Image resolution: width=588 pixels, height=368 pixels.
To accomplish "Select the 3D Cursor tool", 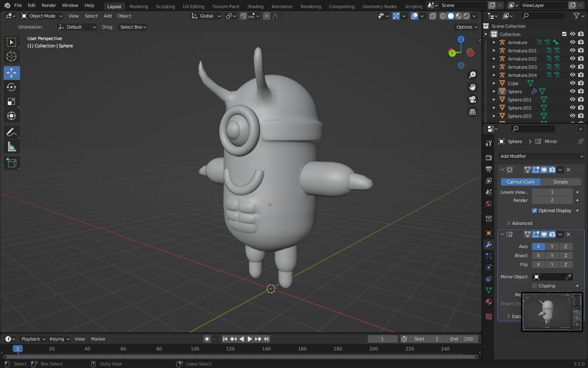I will [x=11, y=56].
